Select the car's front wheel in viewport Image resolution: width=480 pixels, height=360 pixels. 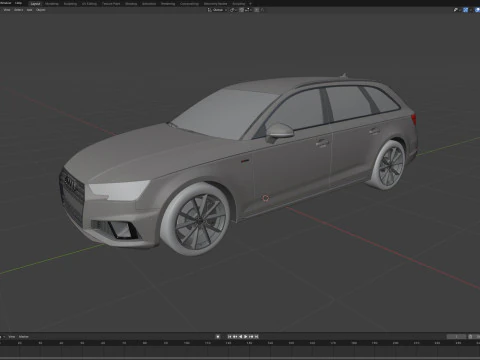[196, 219]
